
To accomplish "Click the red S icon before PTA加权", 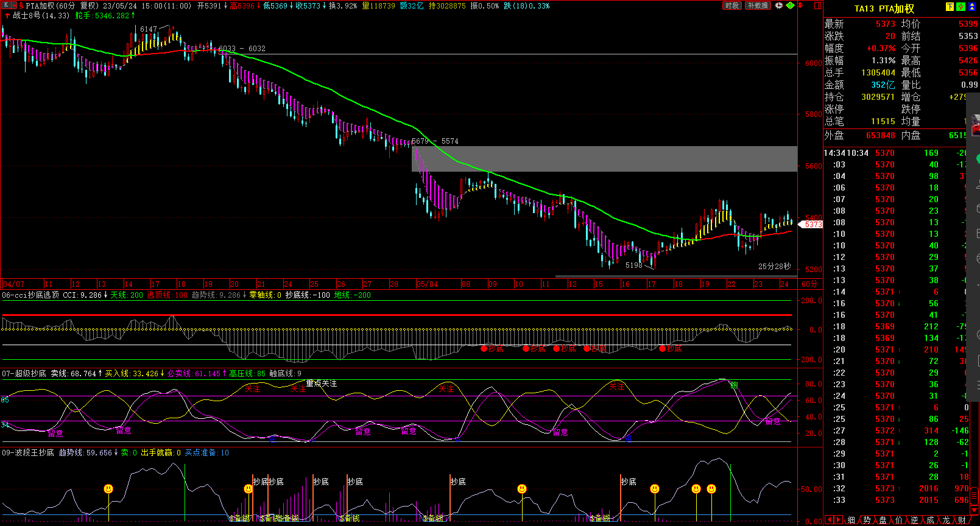I will [21, 5].
